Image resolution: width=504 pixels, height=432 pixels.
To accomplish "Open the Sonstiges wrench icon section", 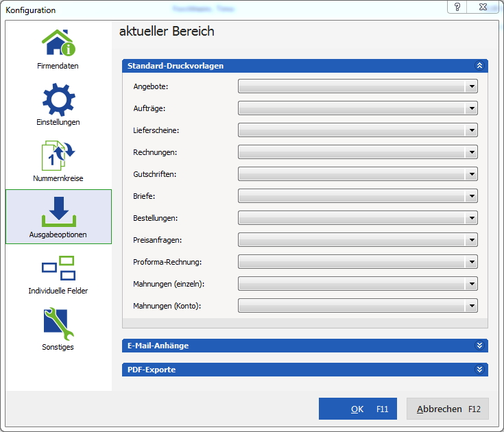I will 58,324.
